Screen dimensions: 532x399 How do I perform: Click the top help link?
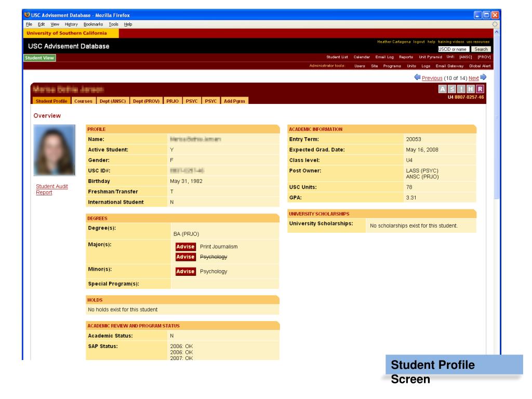[x=431, y=42]
